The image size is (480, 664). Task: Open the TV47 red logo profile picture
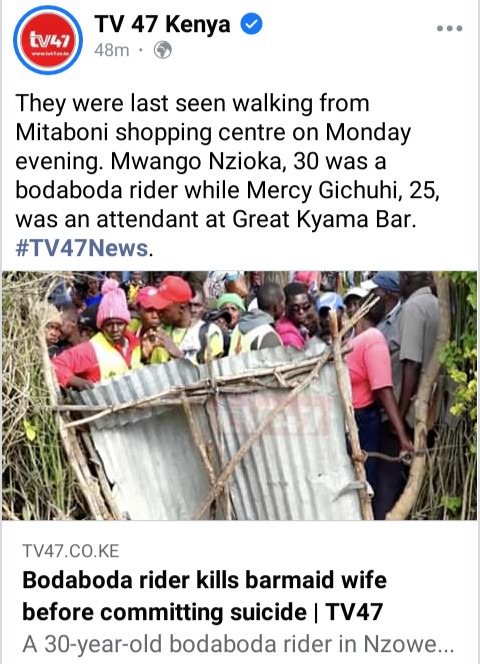(48, 40)
